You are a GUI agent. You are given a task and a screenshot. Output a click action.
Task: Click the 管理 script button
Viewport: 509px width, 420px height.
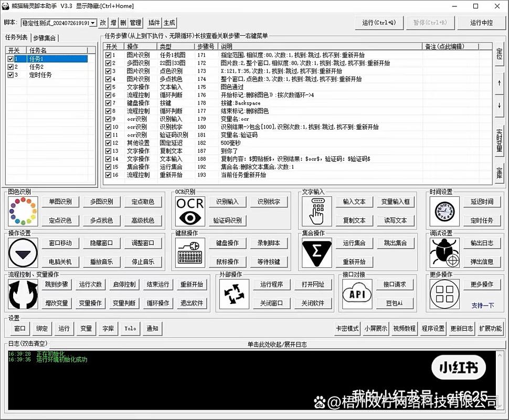click(135, 23)
